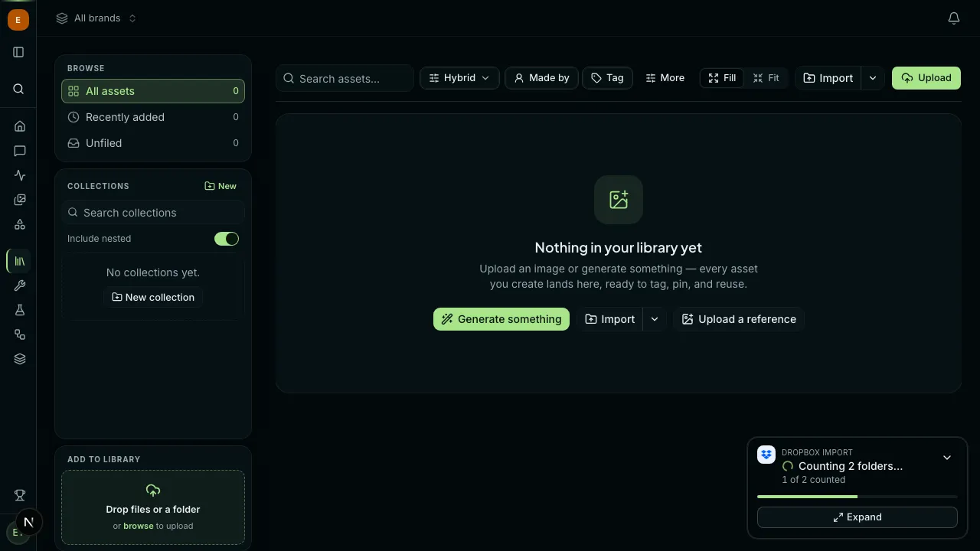Click the orange E workspace avatar
The width and height of the screenshot is (980, 551).
pos(18,20)
